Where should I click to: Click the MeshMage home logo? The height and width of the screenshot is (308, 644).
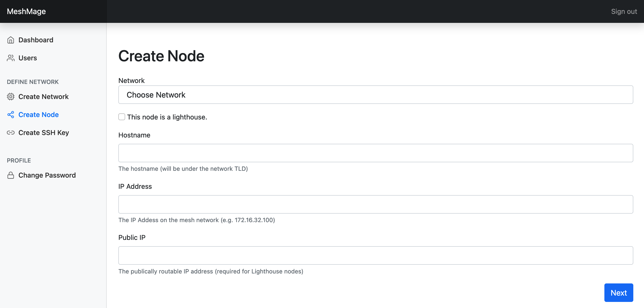coord(26,11)
